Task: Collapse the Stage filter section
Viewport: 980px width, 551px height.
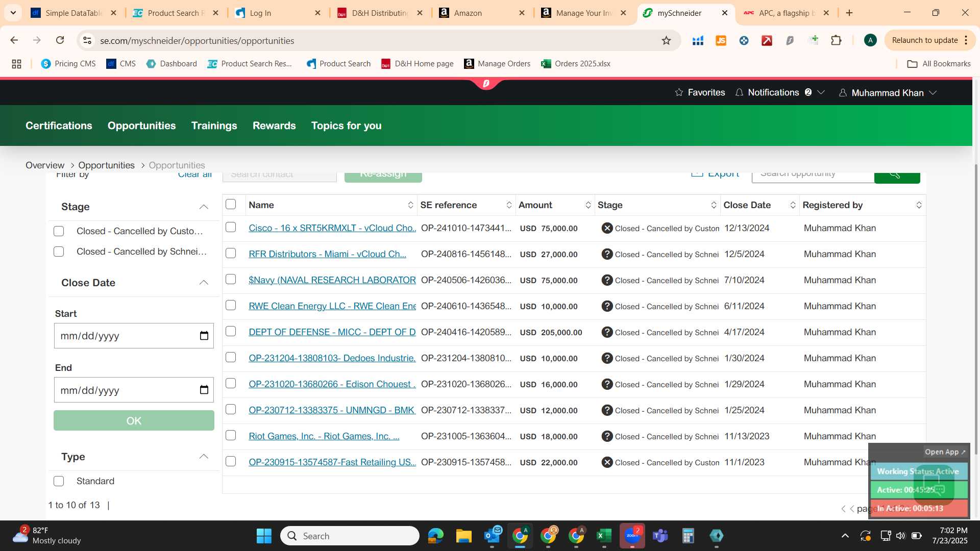Action: pos(204,207)
